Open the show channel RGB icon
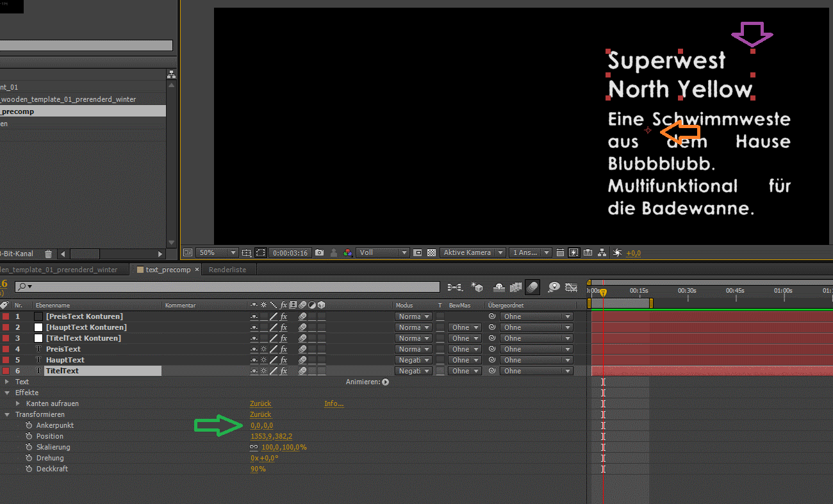This screenshot has width=833, height=504. [x=347, y=253]
